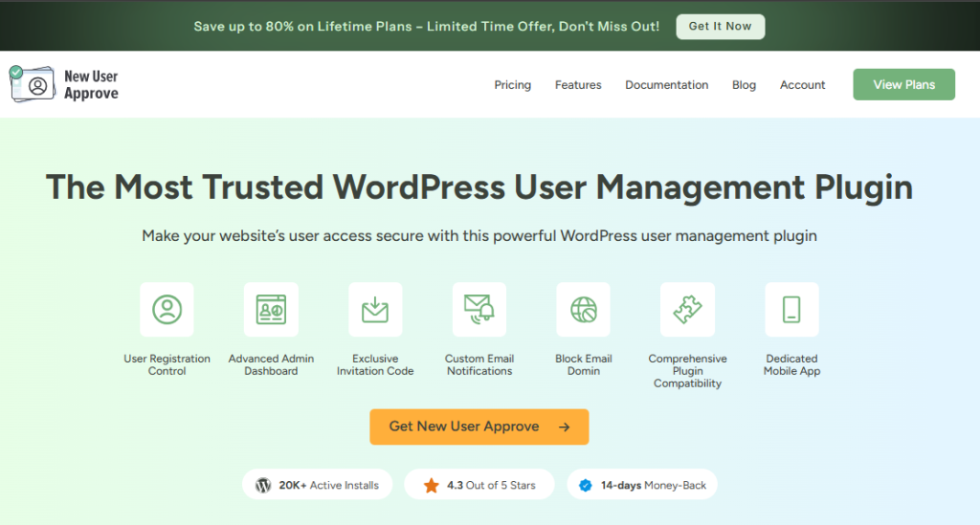Image resolution: width=980 pixels, height=525 pixels.
Task: Open the Dedicated Mobile App phone icon
Action: [x=791, y=310]
